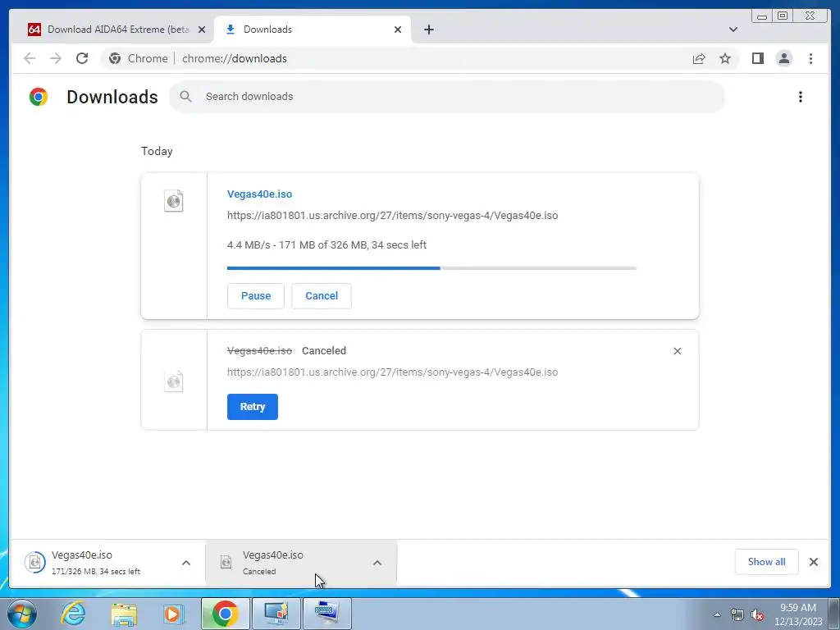840x630 pixels.
Task: Open the Windows Start button
Action: point(21,614)
